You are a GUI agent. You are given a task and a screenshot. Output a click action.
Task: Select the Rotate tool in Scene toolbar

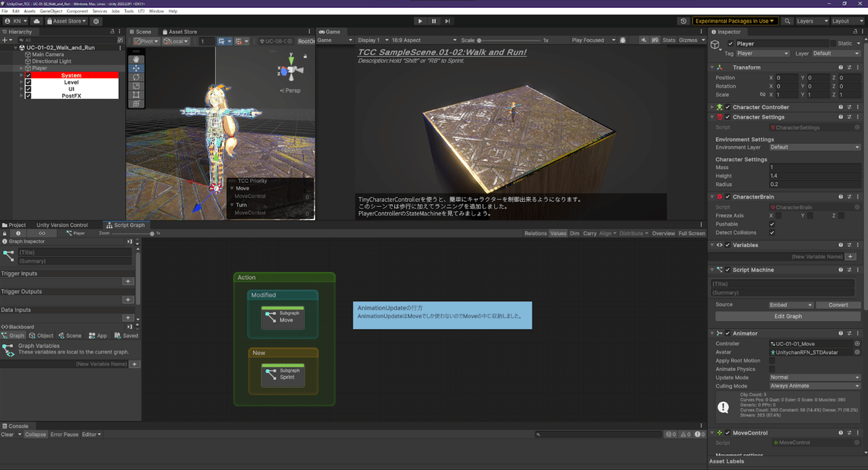136,77
